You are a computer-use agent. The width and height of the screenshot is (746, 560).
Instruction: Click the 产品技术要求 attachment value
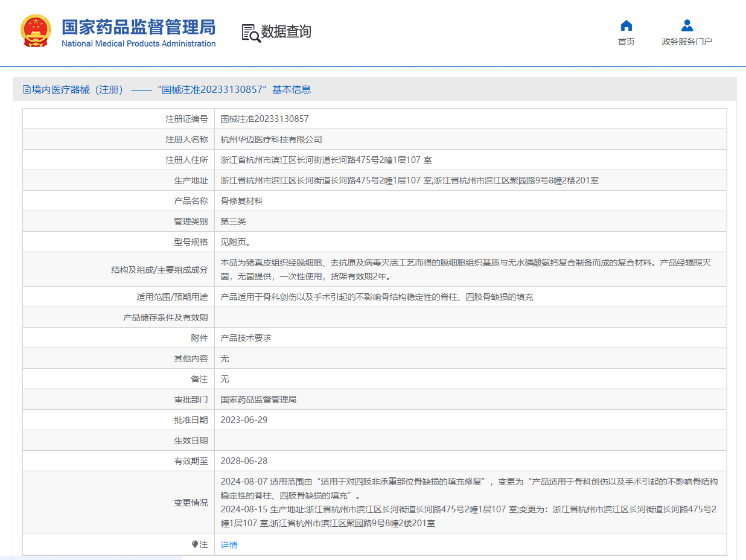[246, 338]
